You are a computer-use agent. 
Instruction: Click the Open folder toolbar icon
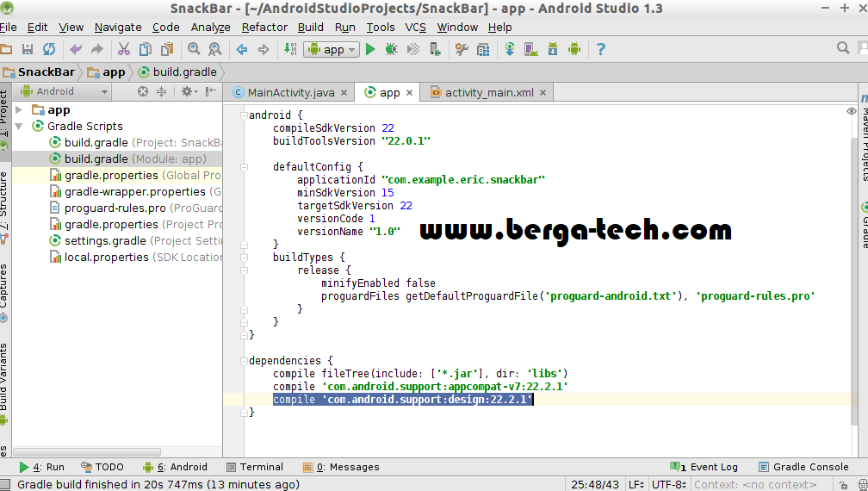click(x=5, y=49)
